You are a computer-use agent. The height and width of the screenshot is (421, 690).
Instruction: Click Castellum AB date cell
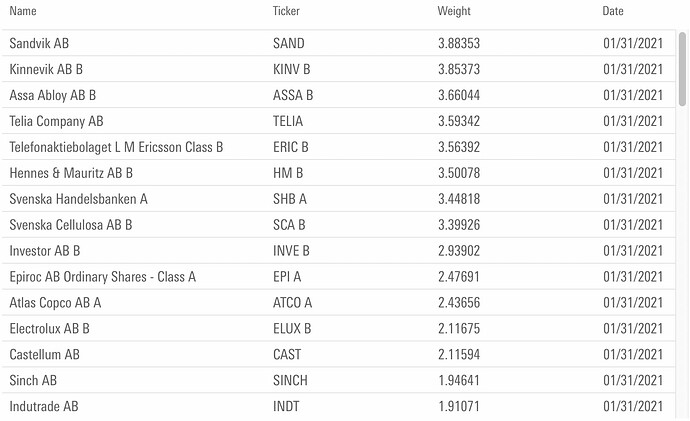pos(633,355)
